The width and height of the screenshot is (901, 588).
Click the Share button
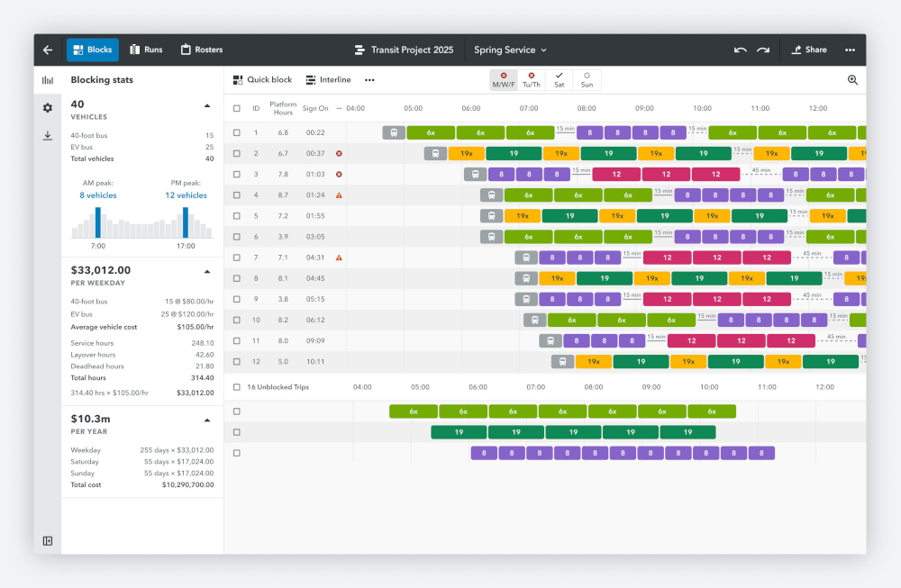808,50
